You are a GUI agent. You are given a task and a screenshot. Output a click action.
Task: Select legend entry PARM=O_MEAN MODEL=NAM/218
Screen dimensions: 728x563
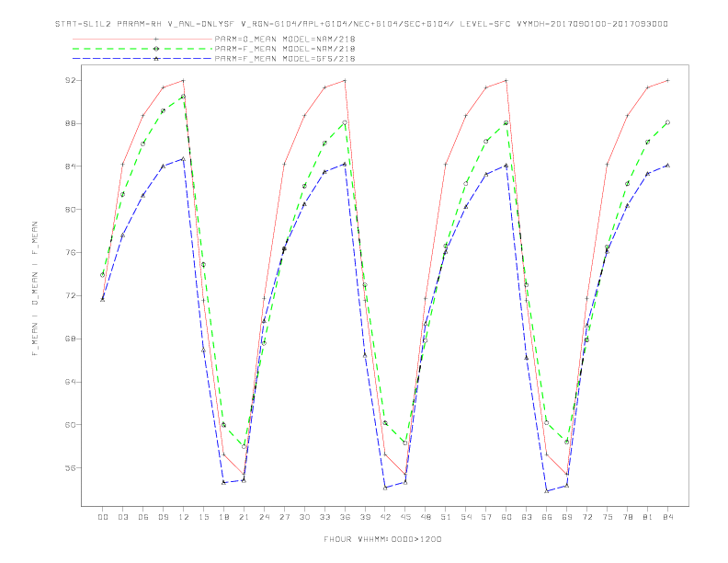tap(285, 39)
